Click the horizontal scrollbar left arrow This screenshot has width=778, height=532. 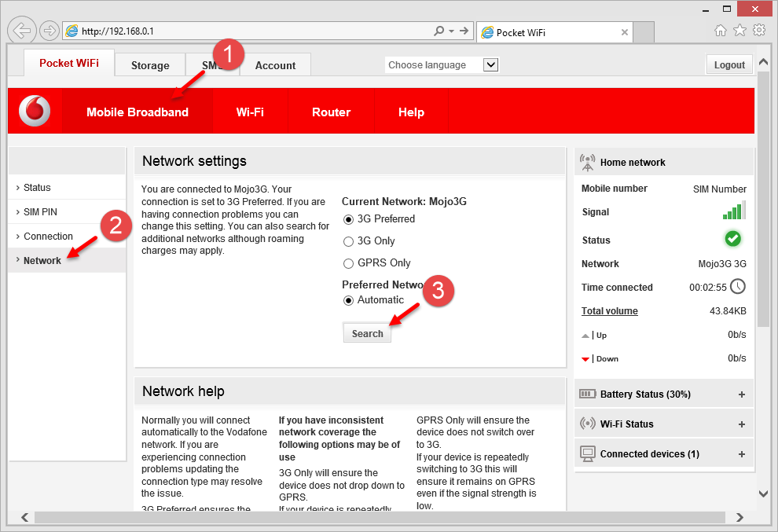25,517
